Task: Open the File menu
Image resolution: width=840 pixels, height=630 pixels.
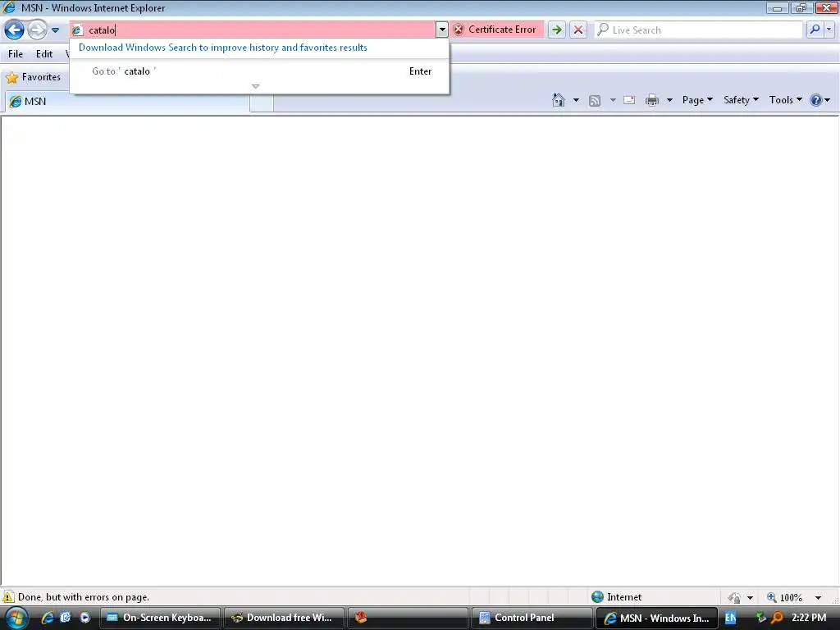Action: click(16, 53)
